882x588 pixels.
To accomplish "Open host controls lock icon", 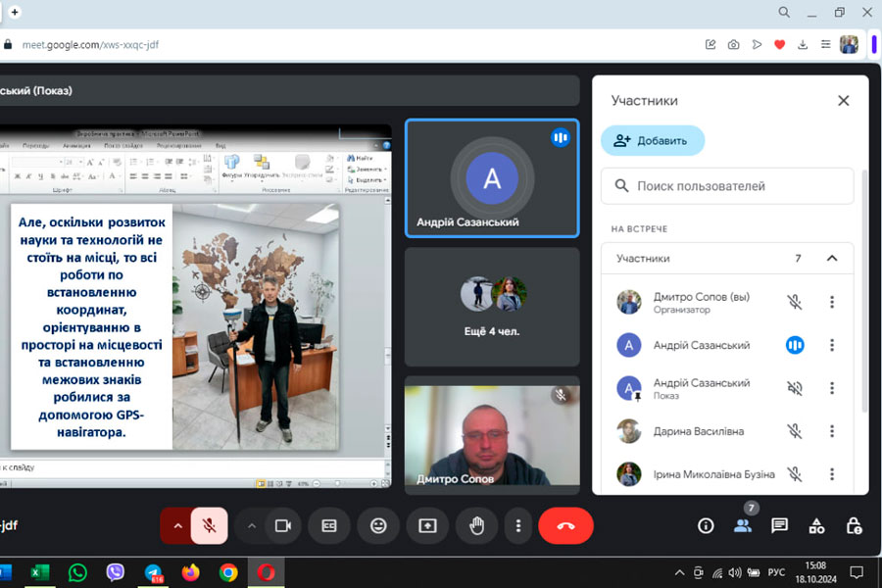I will pyautogui.click(x=854, y=525).
